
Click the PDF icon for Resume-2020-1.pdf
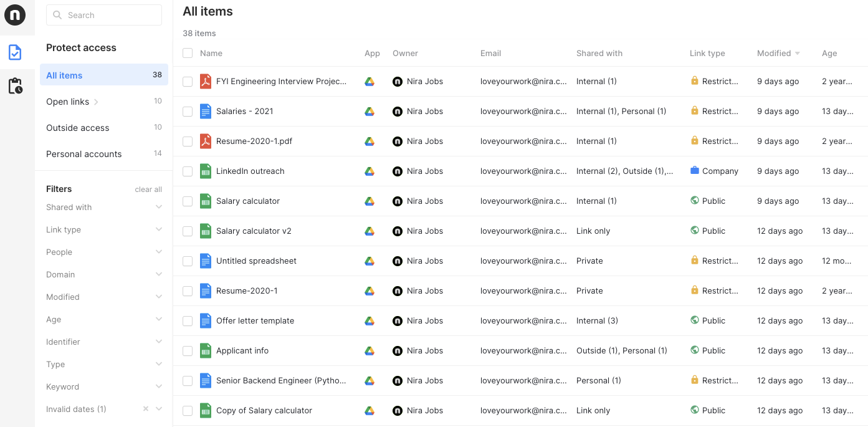pyautogui.click(x=206, y=142)
